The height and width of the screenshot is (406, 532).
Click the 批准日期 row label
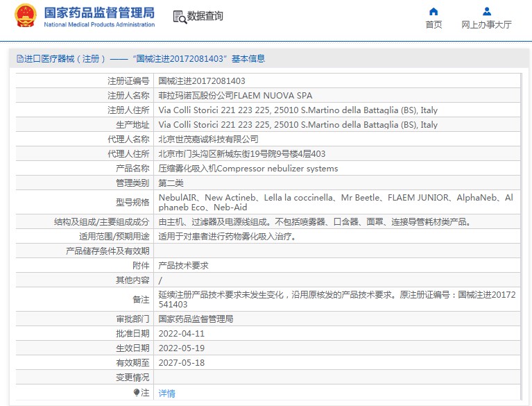[x=132, y=333]
